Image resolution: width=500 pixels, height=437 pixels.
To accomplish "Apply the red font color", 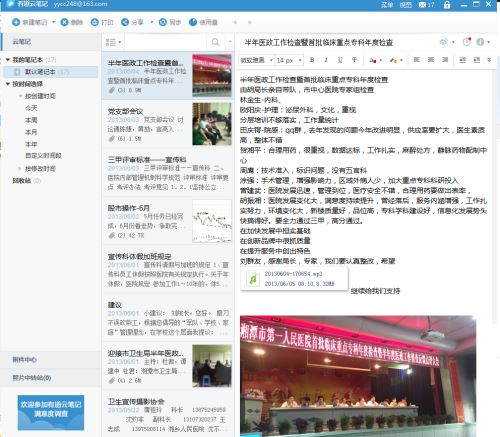I will point(373,60).
